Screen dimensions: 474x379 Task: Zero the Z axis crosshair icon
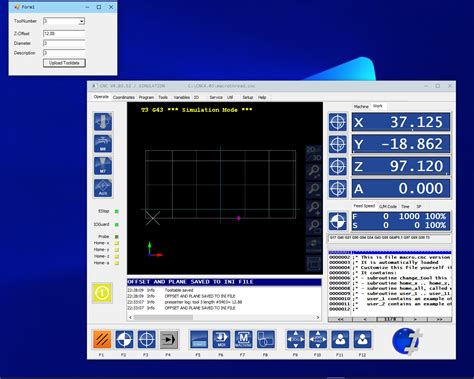(338, 166)
